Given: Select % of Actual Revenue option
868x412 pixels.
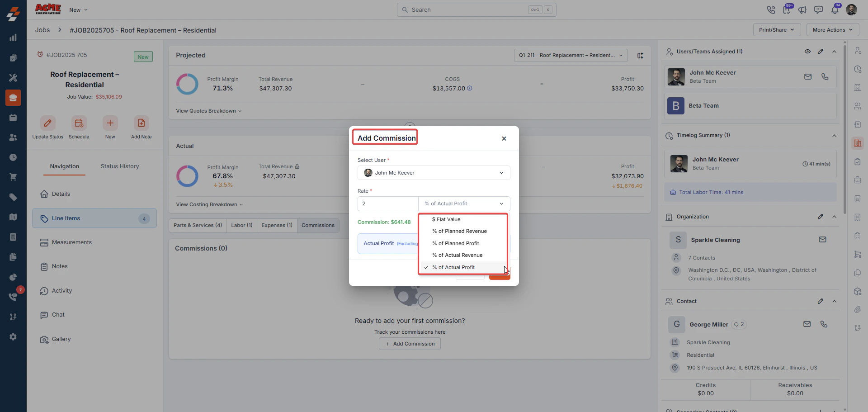Looking at the screenshot, I should coord(463,255).
